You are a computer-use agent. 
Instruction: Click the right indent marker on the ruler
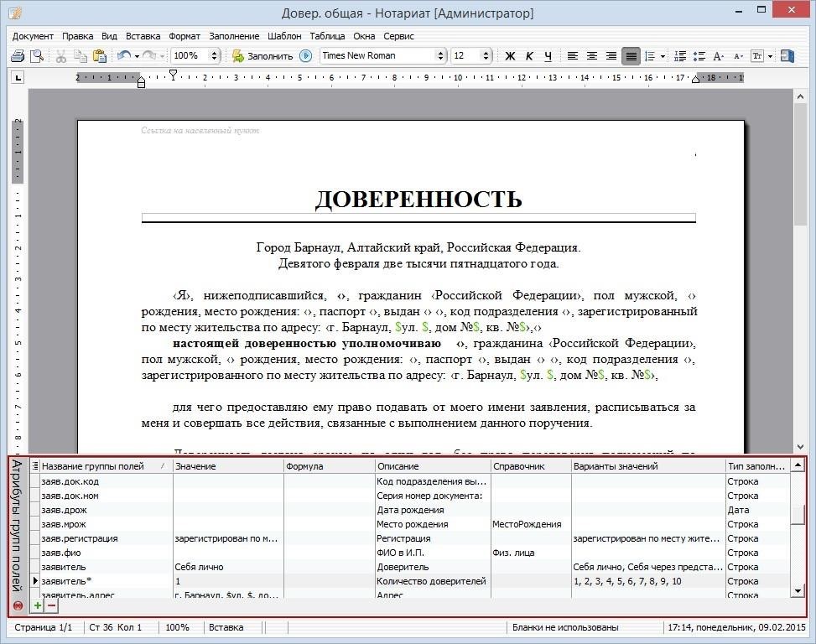[x=695, y=80]
